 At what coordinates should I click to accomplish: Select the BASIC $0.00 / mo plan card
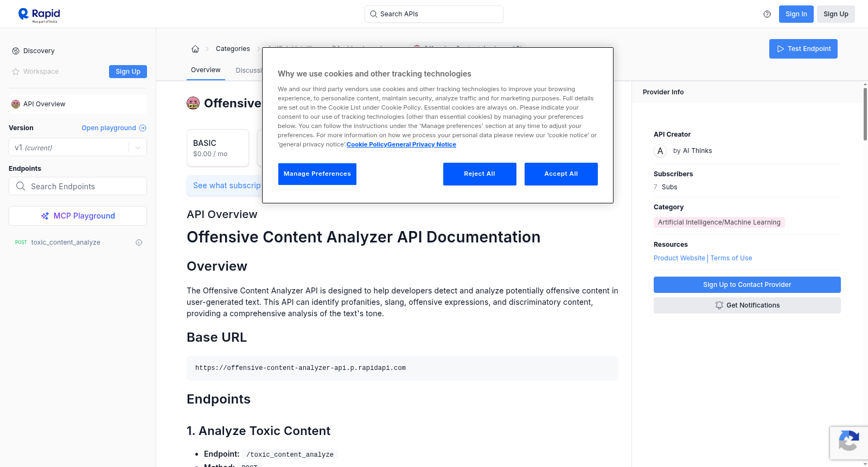pyautogui.click(x=218, y=148)
